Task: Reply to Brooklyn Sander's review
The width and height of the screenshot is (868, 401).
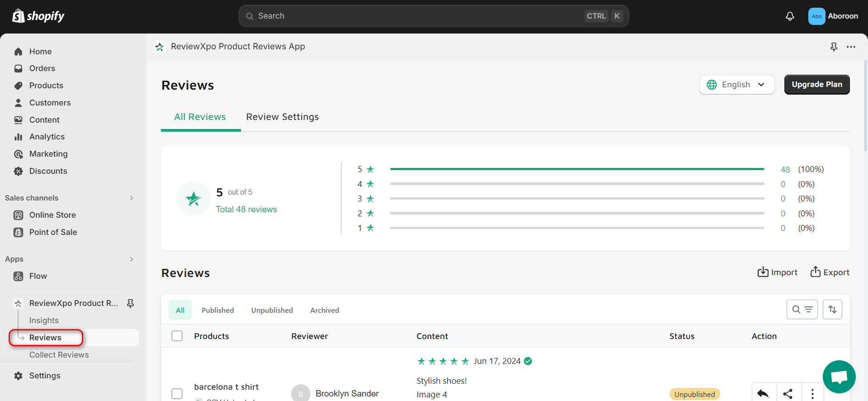Action: (764, 394)
